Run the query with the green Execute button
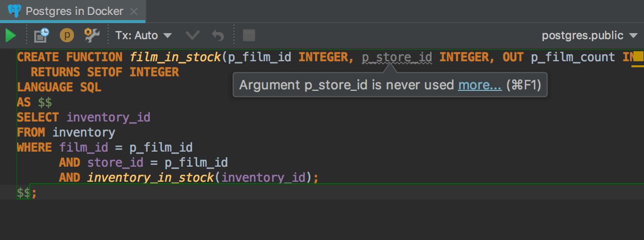 tap(11, 36)
